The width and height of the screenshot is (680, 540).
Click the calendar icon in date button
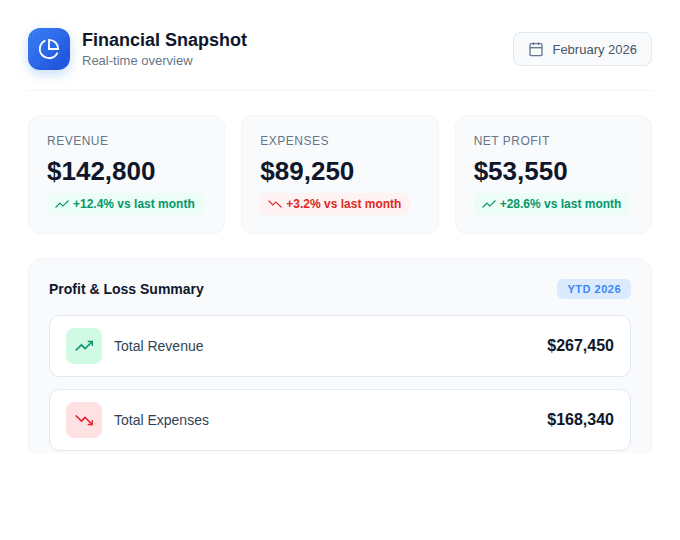click(x=536, y=49)
